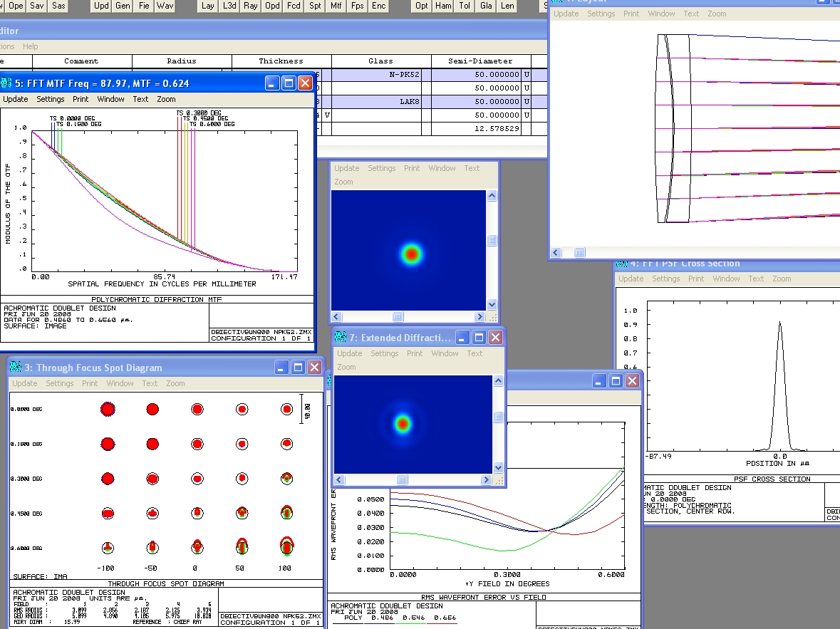Click the Fcd toolbar button
Screen dimensions: 840x629
(x=294, y=6)
